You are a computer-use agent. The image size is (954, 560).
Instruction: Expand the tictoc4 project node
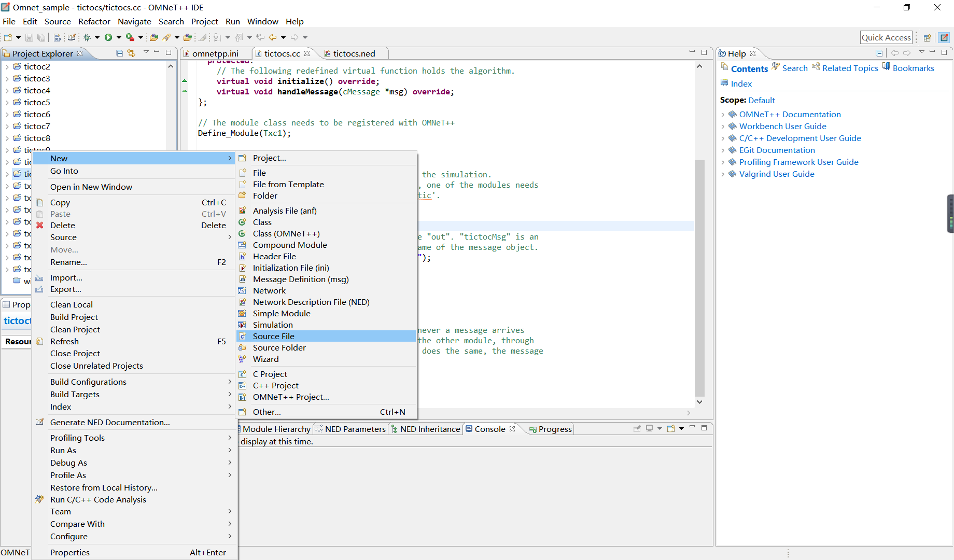(7, 91)
